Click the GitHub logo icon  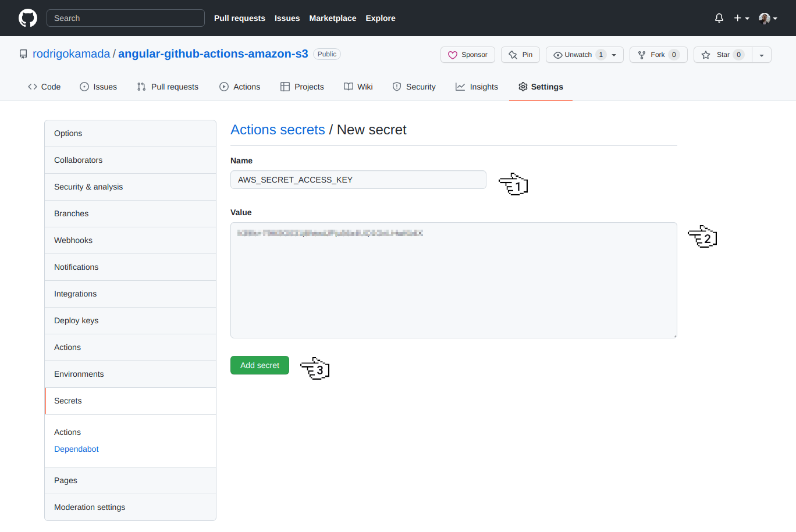[27, 18]
